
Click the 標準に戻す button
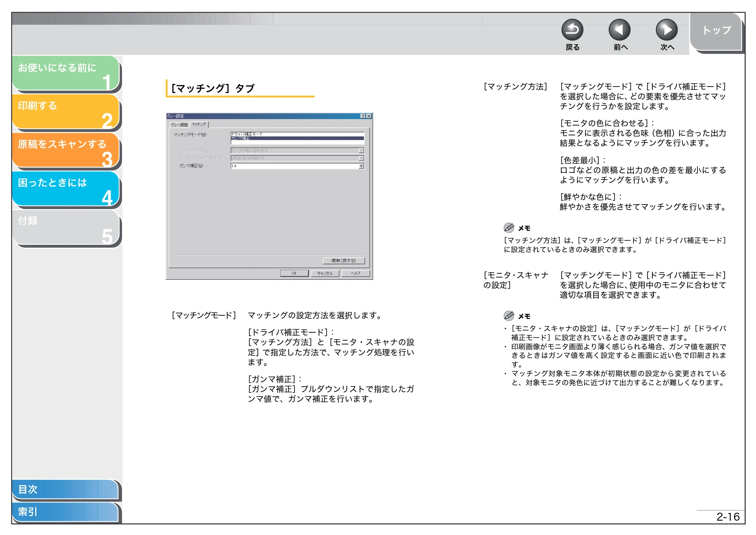[344, 261]
